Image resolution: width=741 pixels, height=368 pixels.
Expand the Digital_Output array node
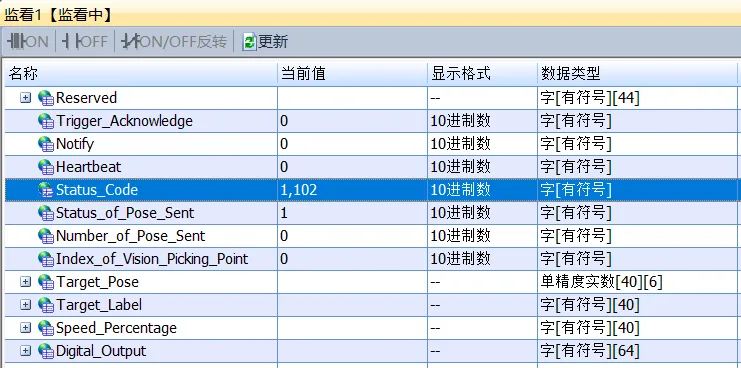[x=26, y=351]
